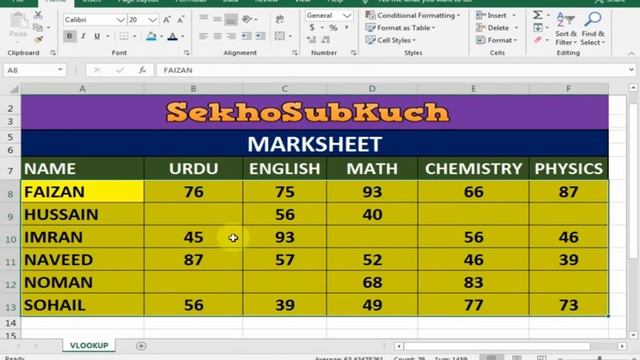Toggle Bold formatting
Viewport: 640px width, 360px height.
click(69, 36)
